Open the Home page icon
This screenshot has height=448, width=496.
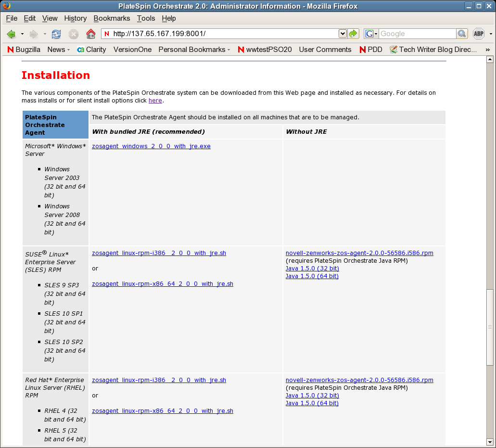(91, 34)
